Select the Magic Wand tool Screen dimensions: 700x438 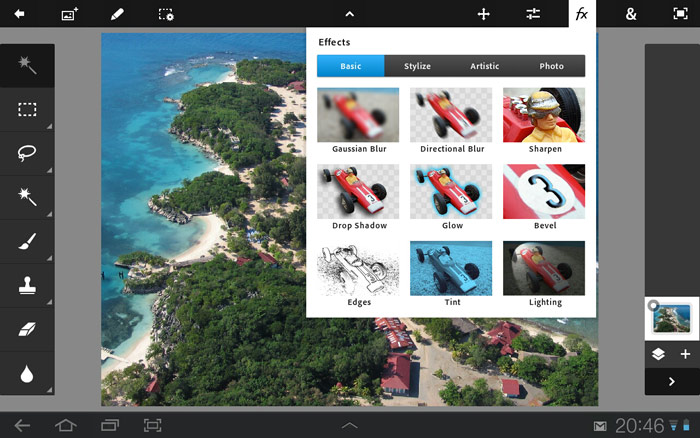(27, 197)
